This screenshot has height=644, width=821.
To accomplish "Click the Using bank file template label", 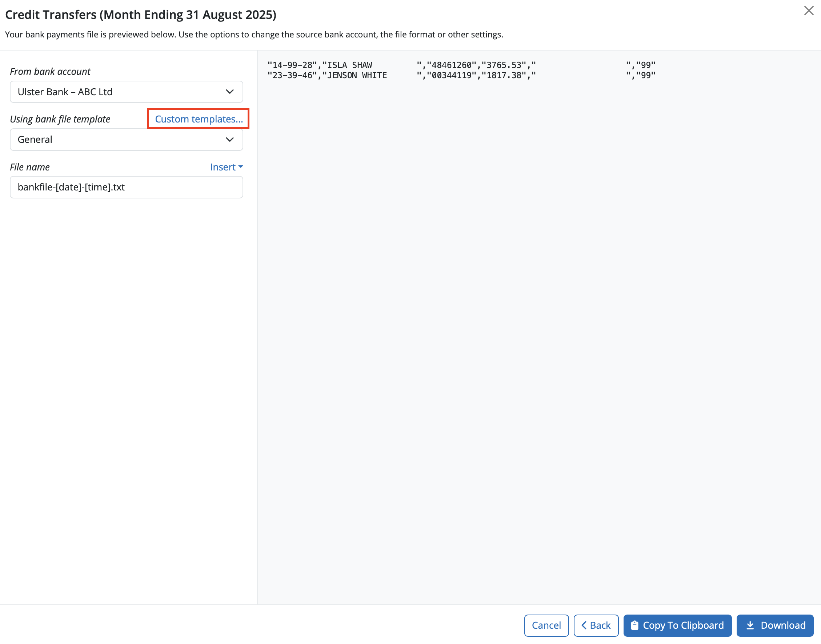I will coord(60,119).
